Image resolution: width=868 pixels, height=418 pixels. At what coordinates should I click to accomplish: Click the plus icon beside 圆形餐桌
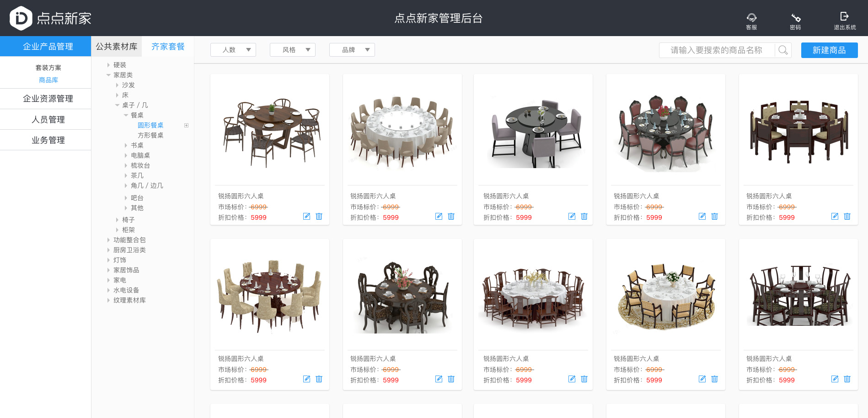pos(186,125)
